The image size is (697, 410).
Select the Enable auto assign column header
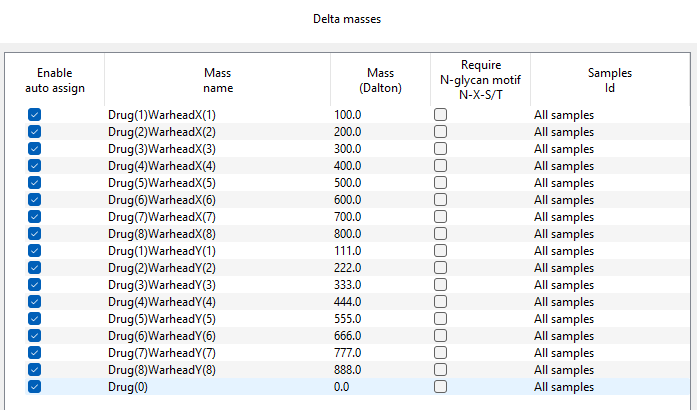click(55, 80)
